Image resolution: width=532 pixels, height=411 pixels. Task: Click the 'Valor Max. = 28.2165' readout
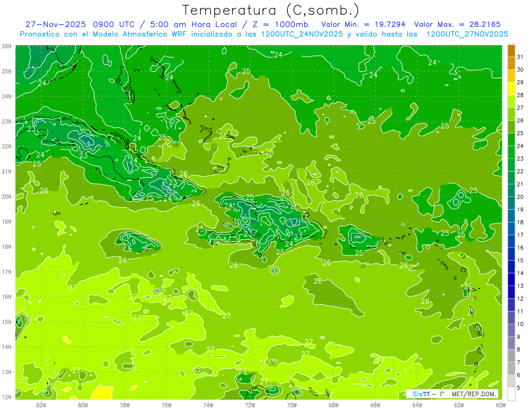pyautogui.click(x=458, y=24)
